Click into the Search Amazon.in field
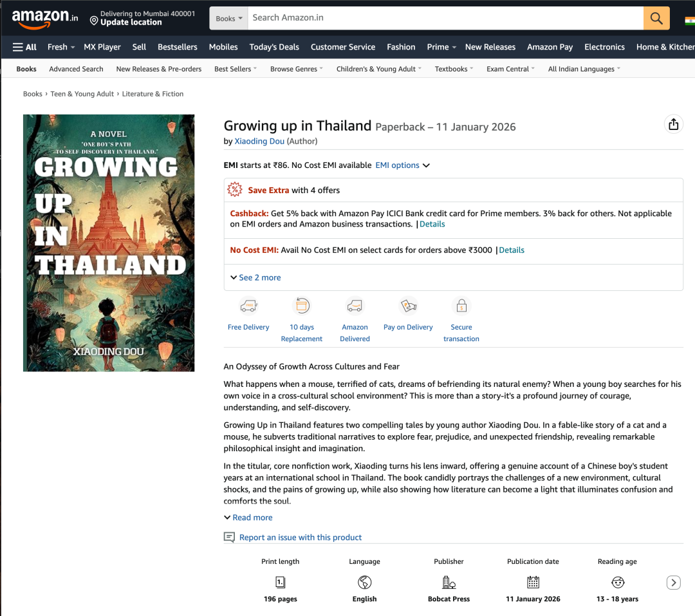The width and height of the screenshot is (695, 616). [445, 18]
